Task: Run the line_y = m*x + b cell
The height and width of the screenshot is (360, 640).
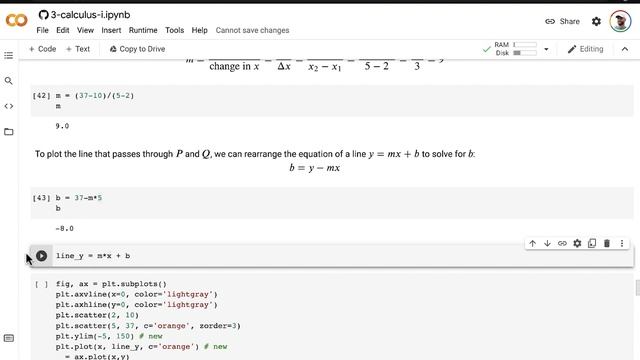Action: [41, 256]
